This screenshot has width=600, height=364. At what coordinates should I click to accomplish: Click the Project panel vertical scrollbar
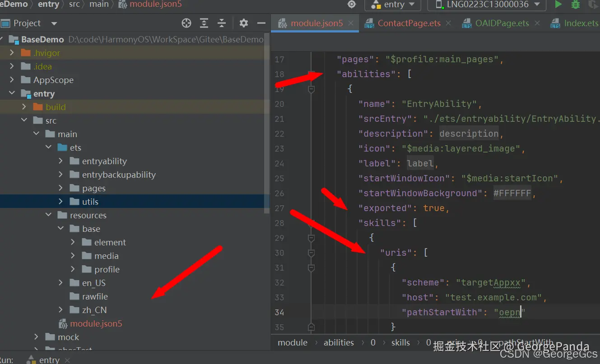(x=267, y=124)
